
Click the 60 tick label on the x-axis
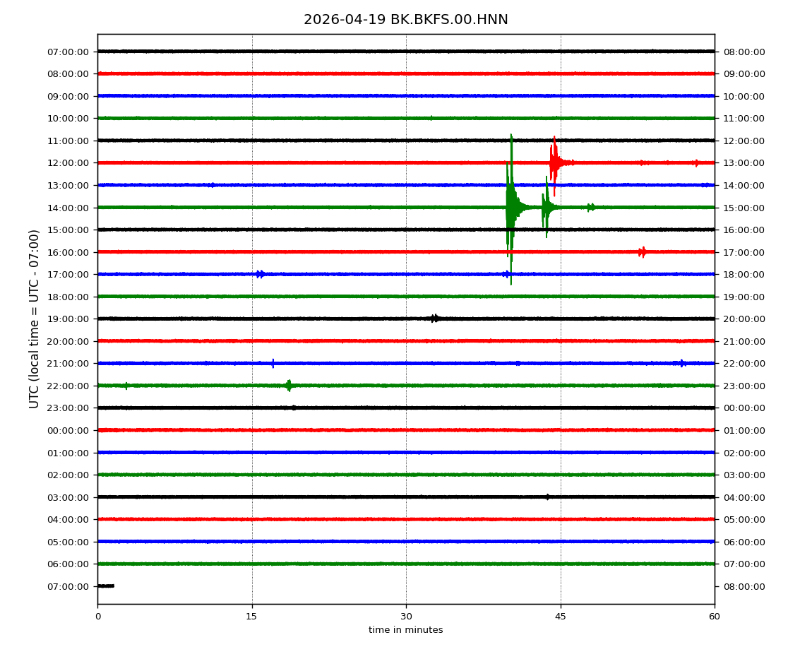(715, 616)
